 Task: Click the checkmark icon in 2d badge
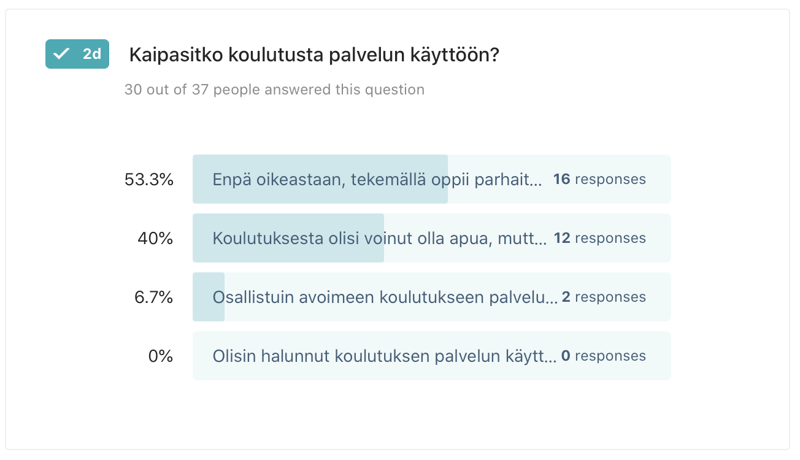61,54
